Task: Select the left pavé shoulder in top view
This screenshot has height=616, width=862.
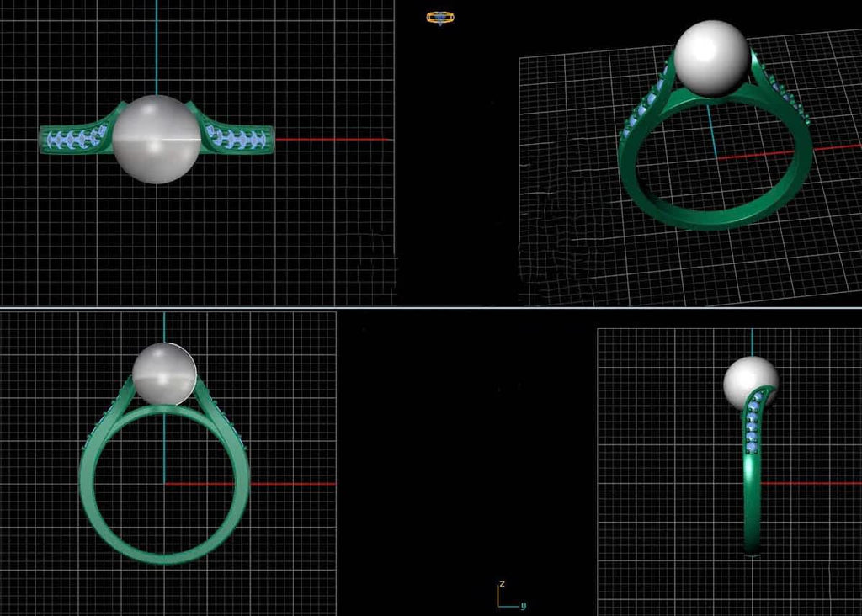Action: (x=76, y=139)
